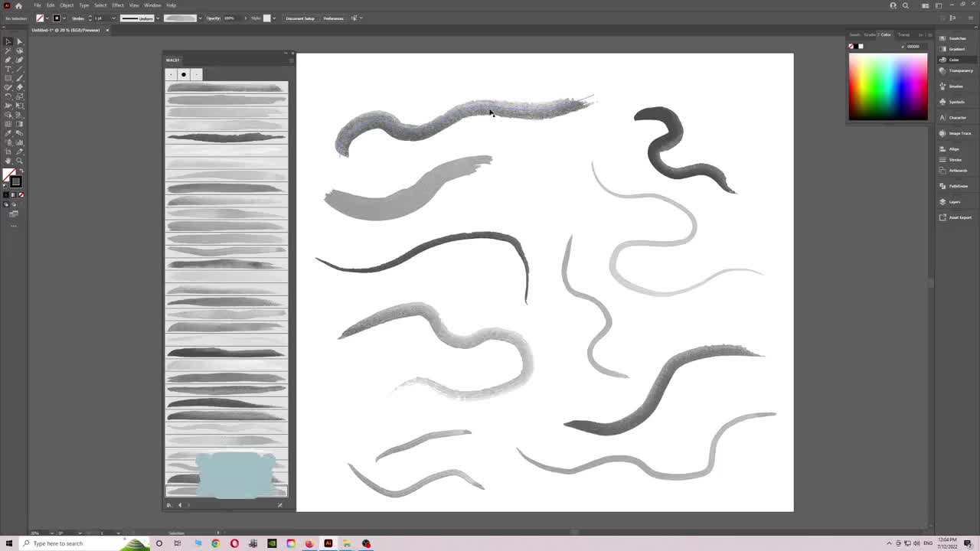Open Pathfinder panel from dock
The image size is (980, 551).
point(953,186)
